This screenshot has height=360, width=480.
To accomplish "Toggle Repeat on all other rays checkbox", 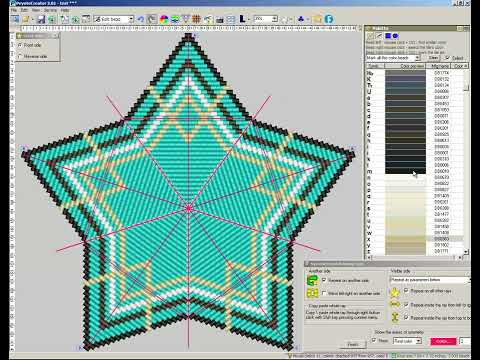I will pos(406,291).
